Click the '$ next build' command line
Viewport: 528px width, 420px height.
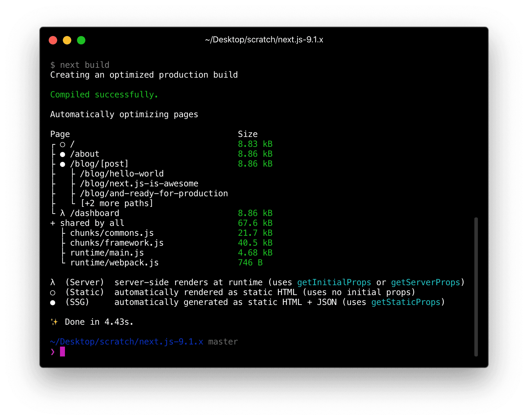tap(80, 65)
